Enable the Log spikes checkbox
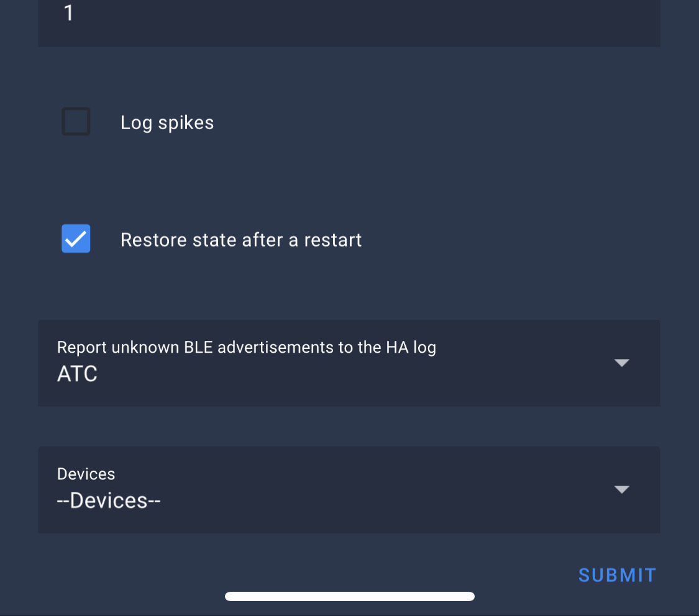 75,121
